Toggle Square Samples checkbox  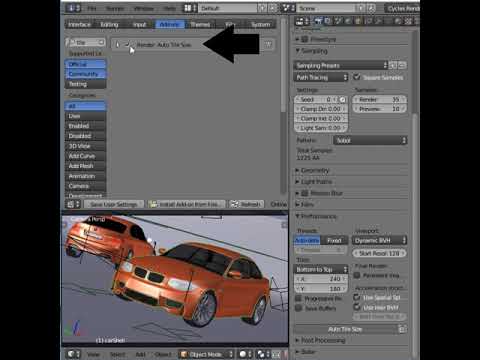click(357, 77)
